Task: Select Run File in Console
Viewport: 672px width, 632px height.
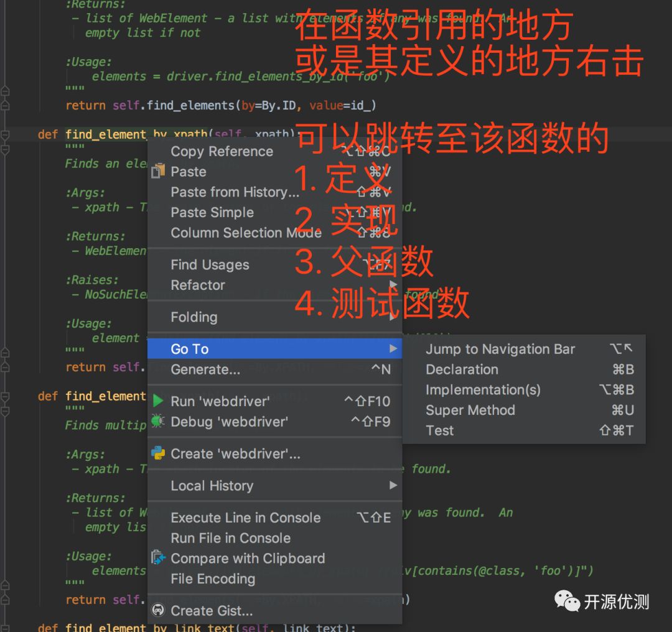Action: (x=275, y=537)
